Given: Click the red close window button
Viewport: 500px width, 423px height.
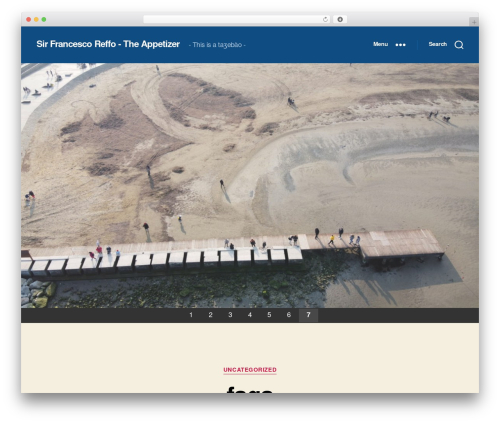Looking at the screenshot, I should [29, 19].
